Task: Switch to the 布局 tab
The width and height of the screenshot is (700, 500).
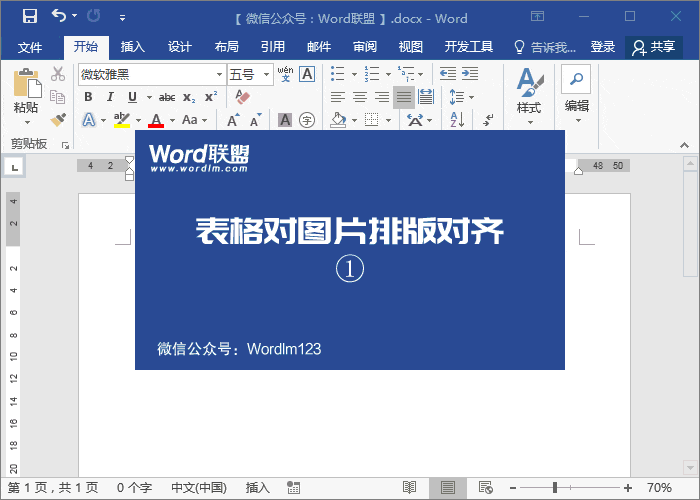Action: point(226,46)
